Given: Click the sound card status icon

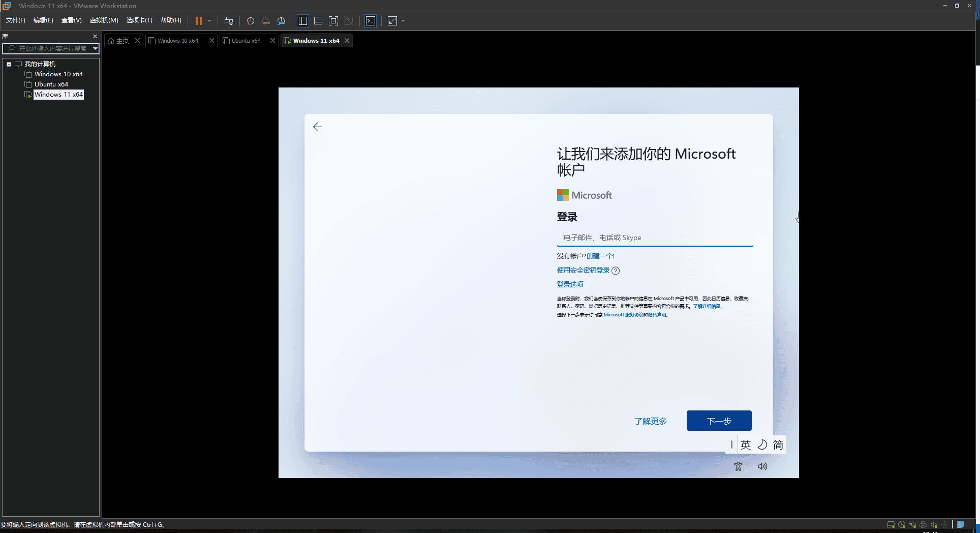Looking at the screenshot, I should point(934,524).
